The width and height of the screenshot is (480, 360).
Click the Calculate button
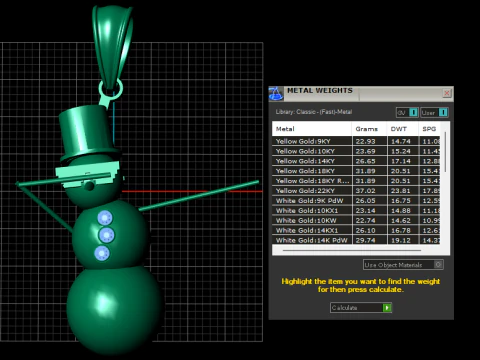click(x=361, y=308)
